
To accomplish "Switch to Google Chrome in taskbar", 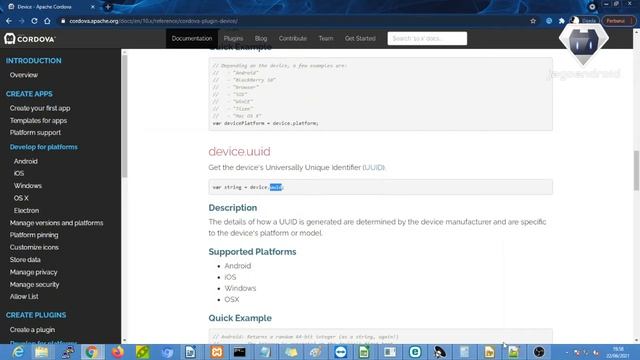I will tap(91, 352).
